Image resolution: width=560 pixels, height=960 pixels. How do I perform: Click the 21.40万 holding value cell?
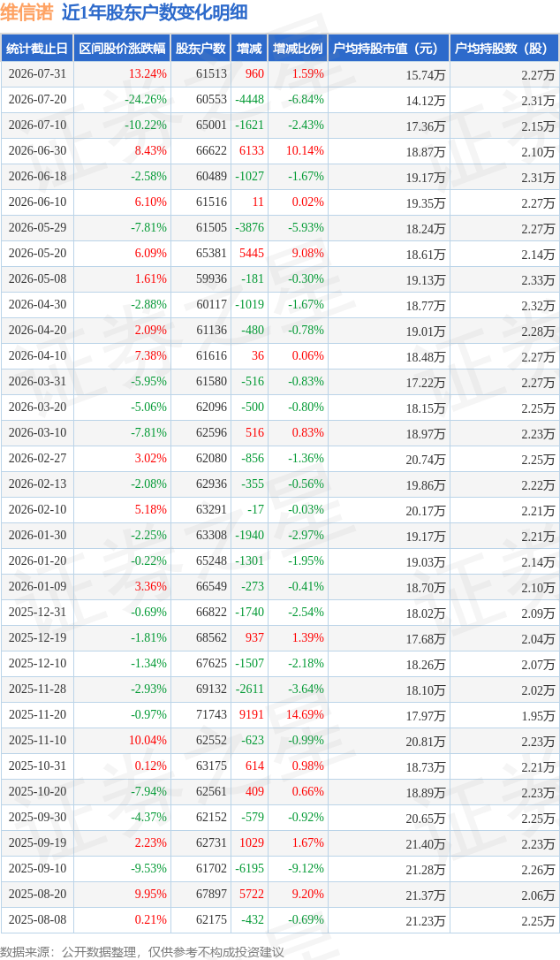(x=426, y=843)
